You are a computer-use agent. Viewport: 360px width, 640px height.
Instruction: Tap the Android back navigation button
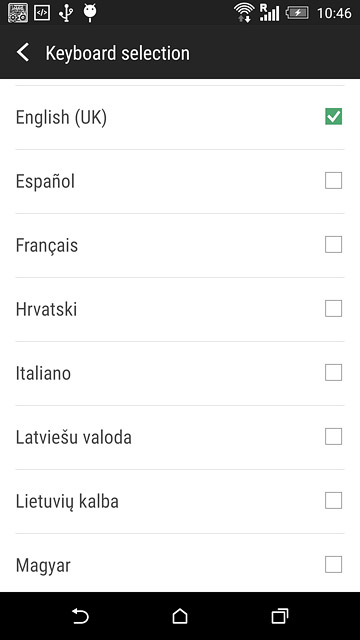tap(80, 616)
